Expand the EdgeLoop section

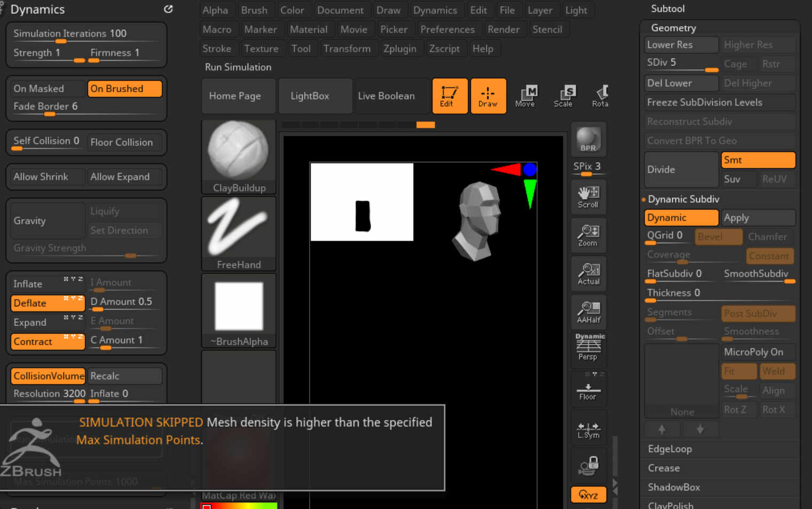point(669,449)
